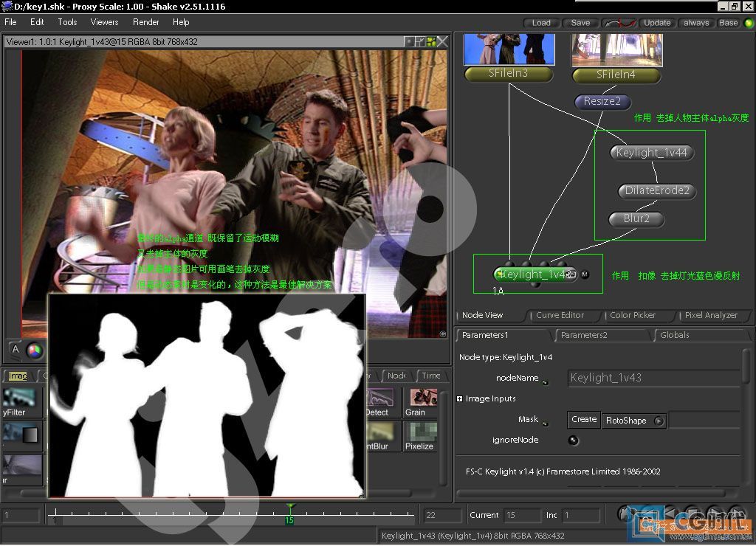
Task: Click the timeline start frame field showing 1
Action: point(21,515)
